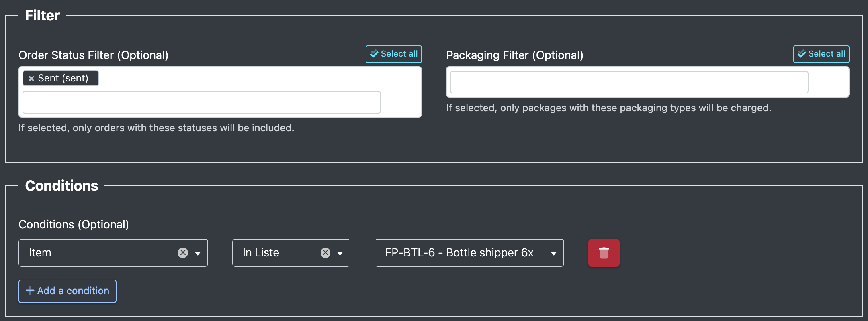
Task: Click the order statuses help text
Action: 156,128
